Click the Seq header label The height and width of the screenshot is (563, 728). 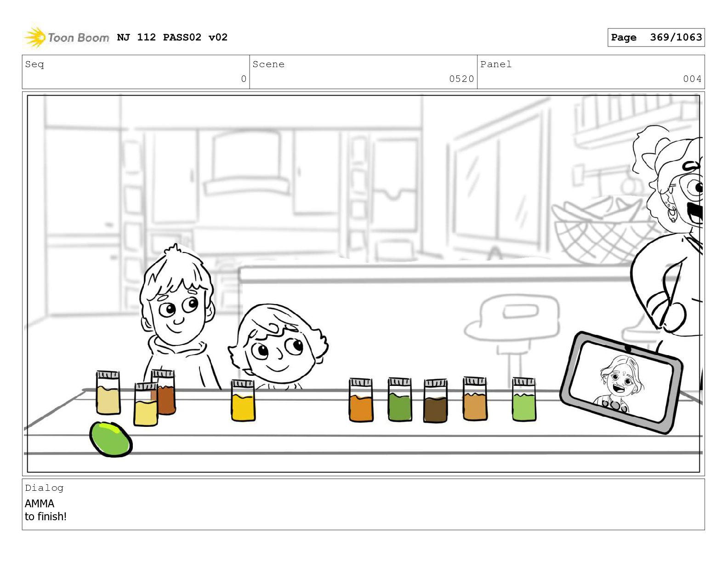[x=34, y=64]
